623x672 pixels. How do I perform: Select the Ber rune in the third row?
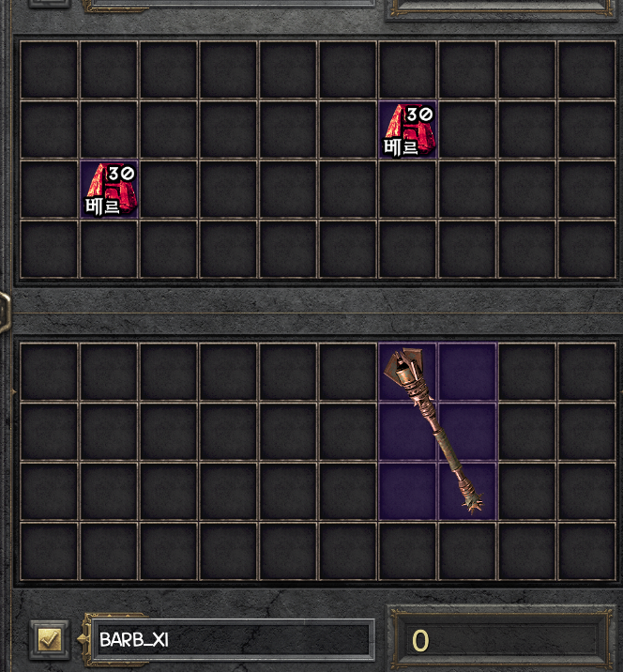pyautogui.click(x=109, y=190)
